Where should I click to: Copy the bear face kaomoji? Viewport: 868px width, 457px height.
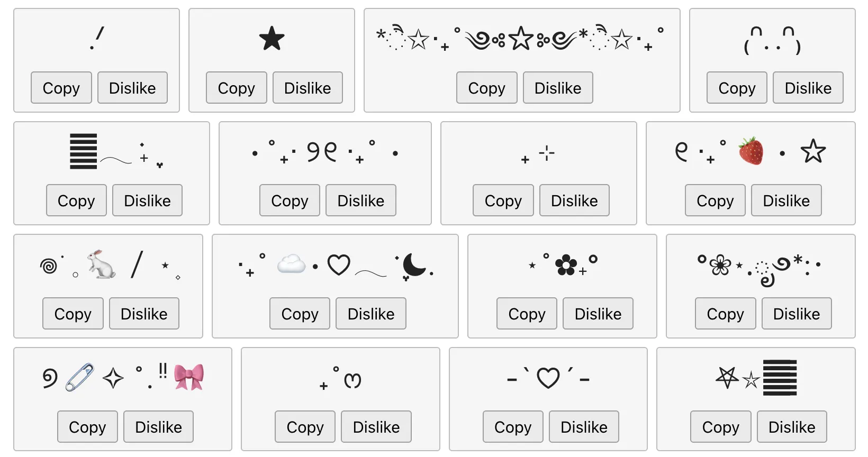(737, 88)
